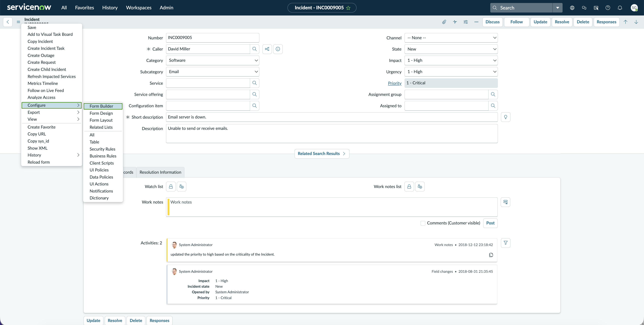Open the Workspaces navigation menu
The width and height of the screenshot is (644, 325).
click(139, 8)
